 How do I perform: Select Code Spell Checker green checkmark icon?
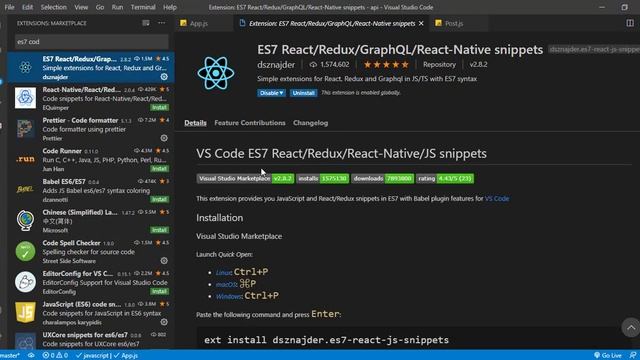click(25, 251)
